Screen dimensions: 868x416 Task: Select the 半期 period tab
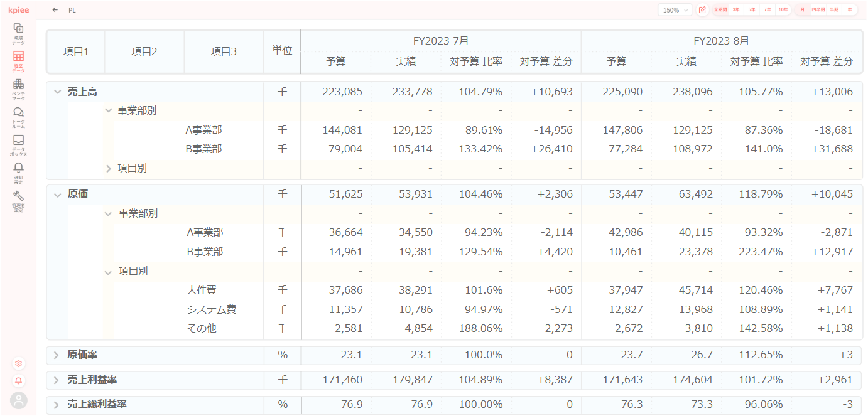834,10
